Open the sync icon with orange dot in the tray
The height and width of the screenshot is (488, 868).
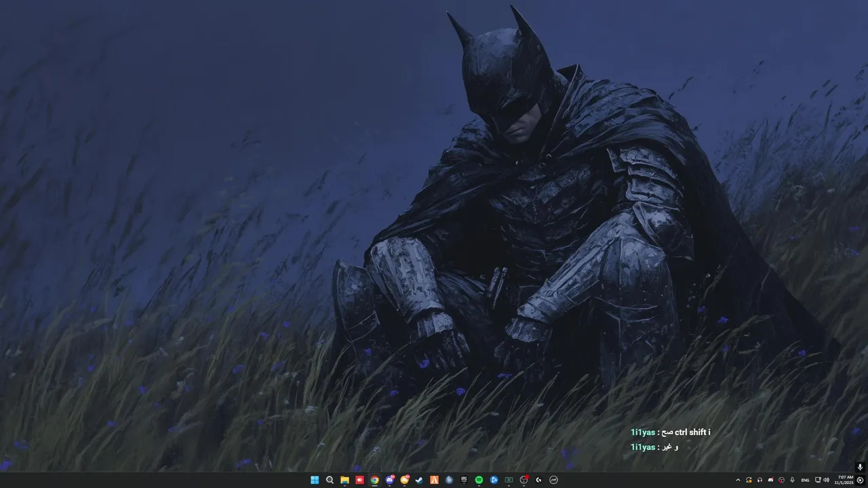pos(749,480)
